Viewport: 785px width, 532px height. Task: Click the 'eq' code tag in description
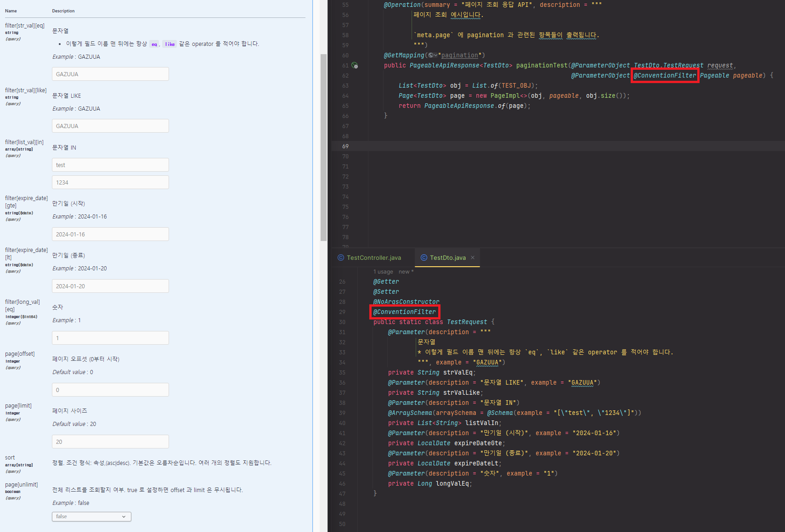(154, 44)
